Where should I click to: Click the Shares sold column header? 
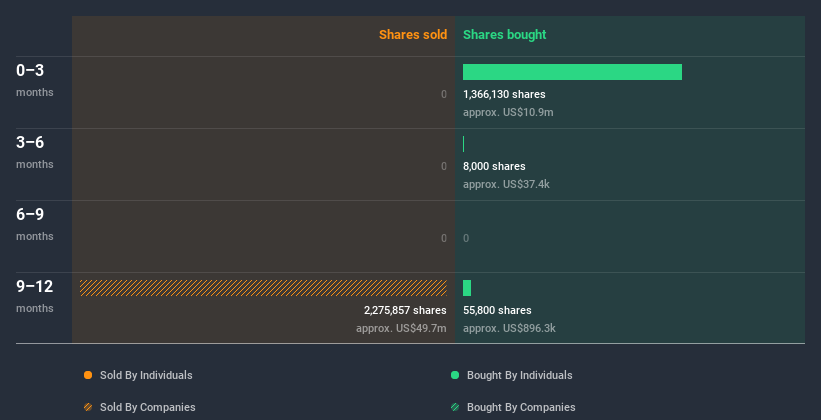coord(412,35)
